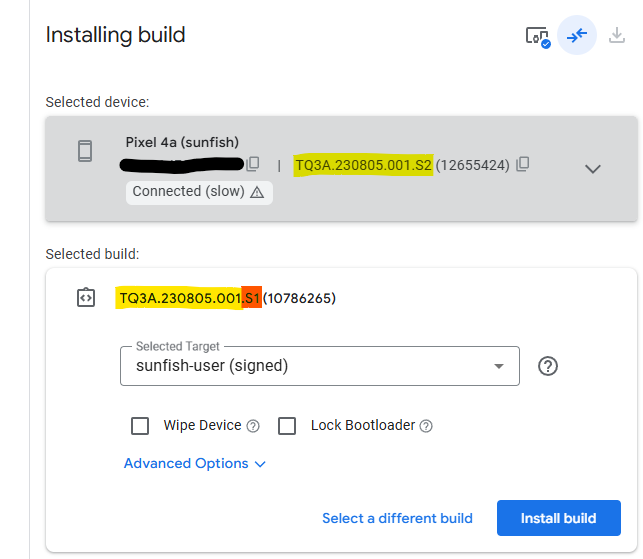Click the Connected (slow) status chip

point(198,192)
